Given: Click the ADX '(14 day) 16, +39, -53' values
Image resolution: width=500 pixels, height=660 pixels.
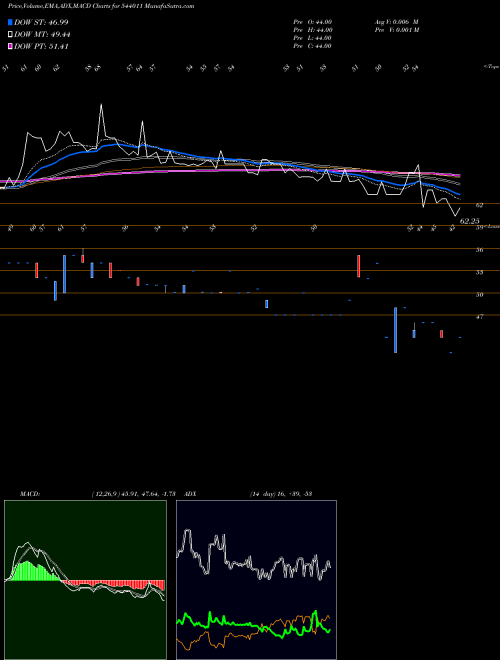Looking at the screenshot, I should pos(280,494).
